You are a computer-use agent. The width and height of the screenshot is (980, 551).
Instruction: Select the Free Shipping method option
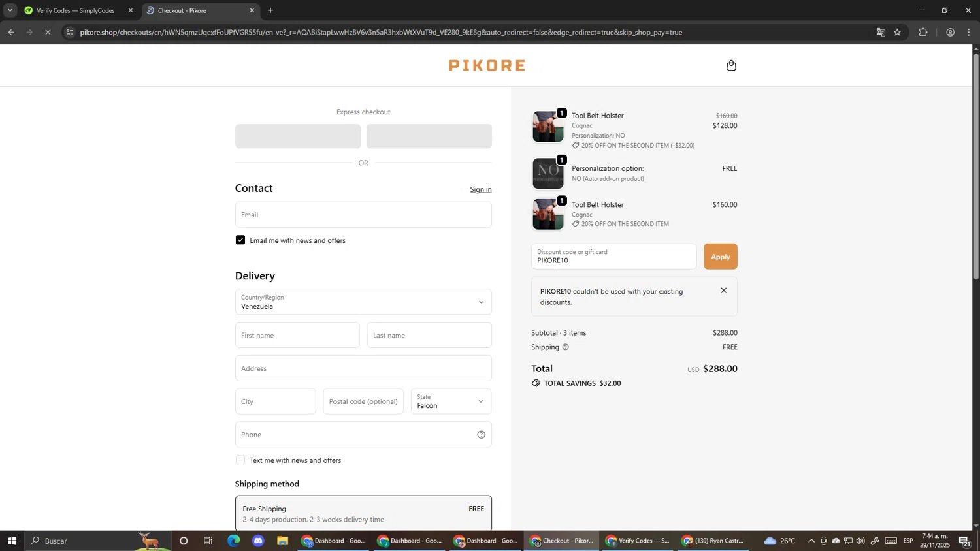pyautogui.click(x=363, y=513)
